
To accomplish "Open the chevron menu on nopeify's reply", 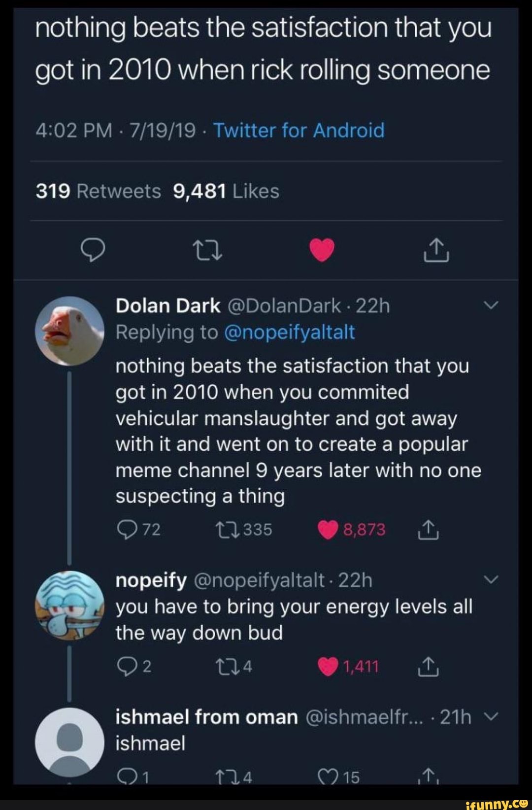I will click(x=492, y=580).
